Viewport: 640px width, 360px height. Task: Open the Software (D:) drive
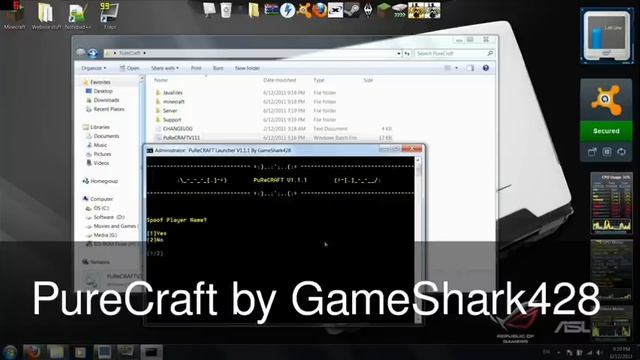click(109, 217)
